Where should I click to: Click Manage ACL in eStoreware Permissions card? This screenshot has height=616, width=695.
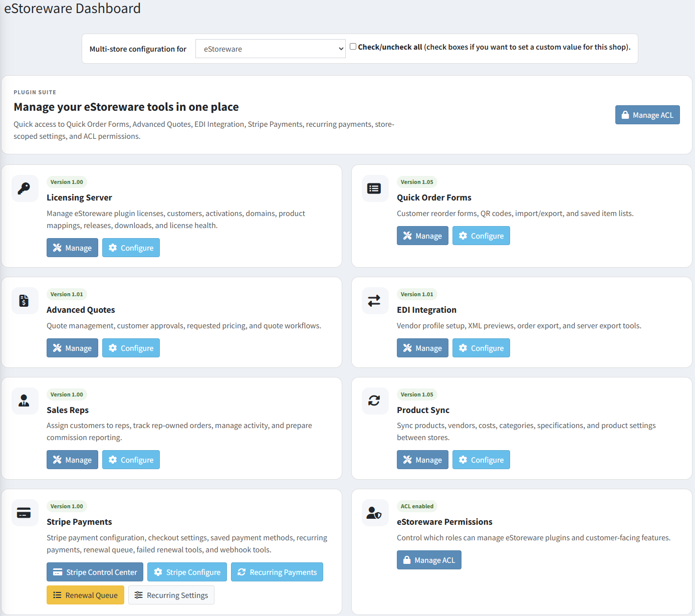click(429, 560)
